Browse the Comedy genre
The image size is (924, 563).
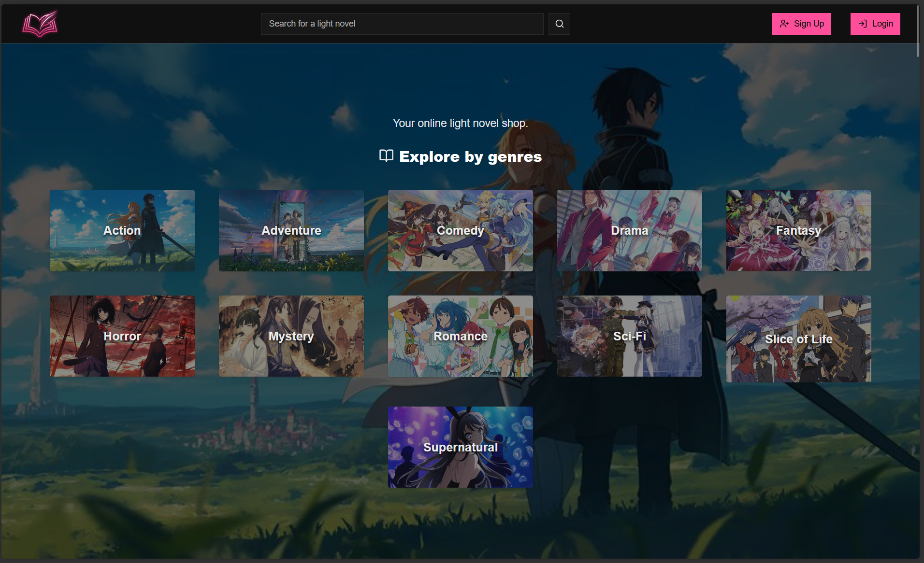[461, 230]
